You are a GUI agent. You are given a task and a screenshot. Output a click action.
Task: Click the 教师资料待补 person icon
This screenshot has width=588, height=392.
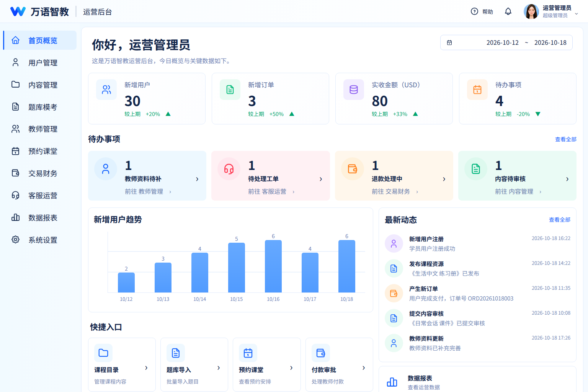[106, 169]
